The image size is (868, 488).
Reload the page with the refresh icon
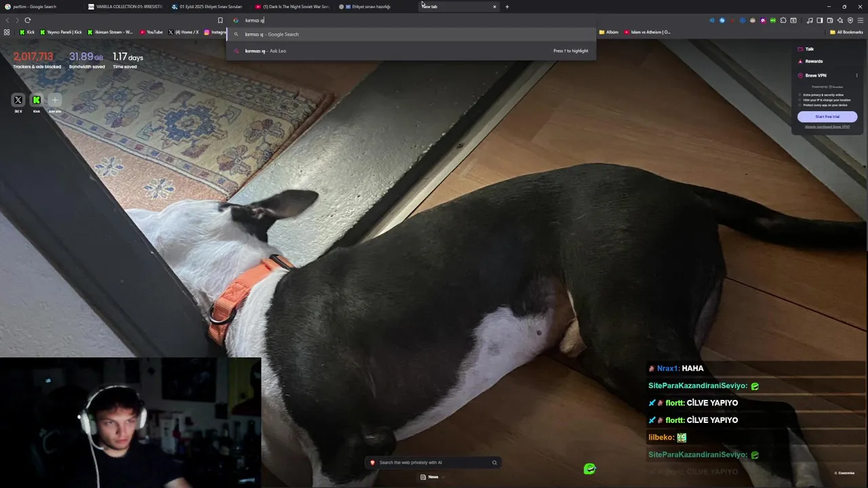coord(28,20)
